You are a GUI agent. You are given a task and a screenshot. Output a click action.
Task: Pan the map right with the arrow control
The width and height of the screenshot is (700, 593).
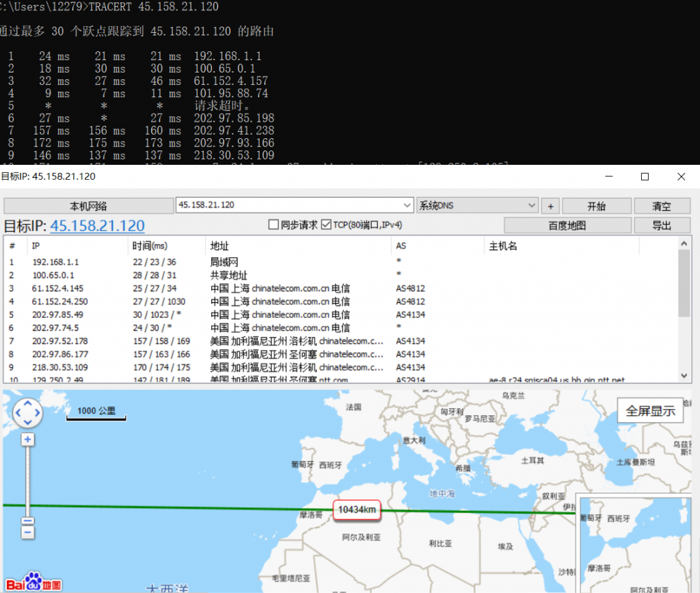tap(37, 412)
